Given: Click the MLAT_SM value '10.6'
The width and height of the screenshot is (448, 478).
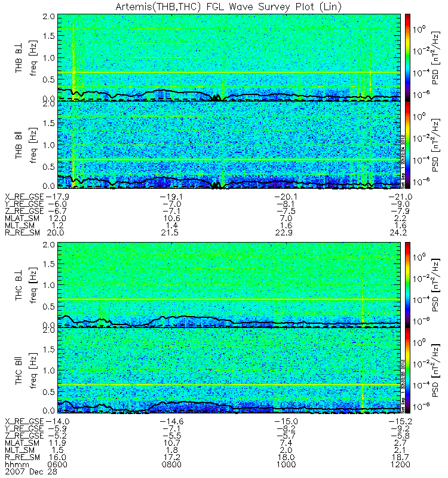Looking at the screenshot, I should point(171,218).
